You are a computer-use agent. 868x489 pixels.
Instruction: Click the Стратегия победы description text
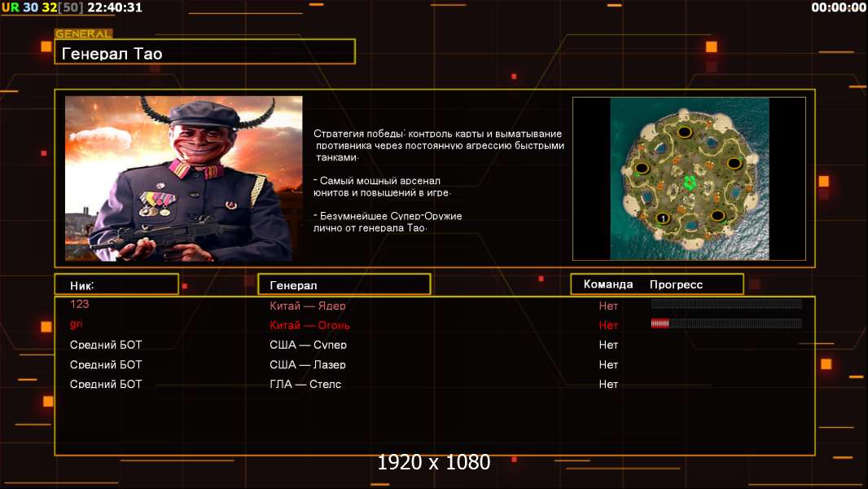pos(438,145)
